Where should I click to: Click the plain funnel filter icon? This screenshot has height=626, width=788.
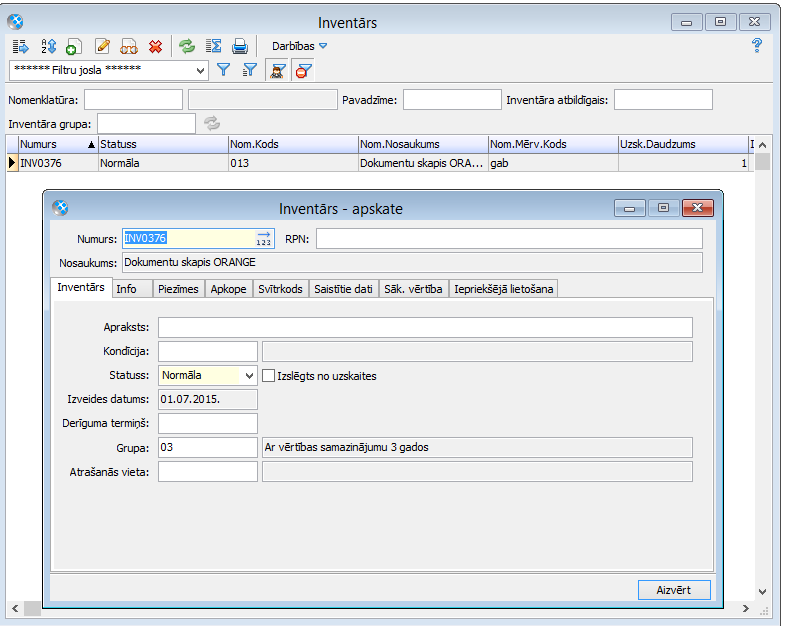(x=223, y=70)
